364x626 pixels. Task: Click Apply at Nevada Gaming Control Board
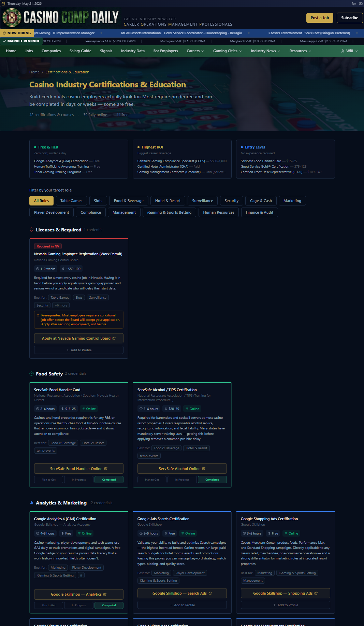(79, 338)
